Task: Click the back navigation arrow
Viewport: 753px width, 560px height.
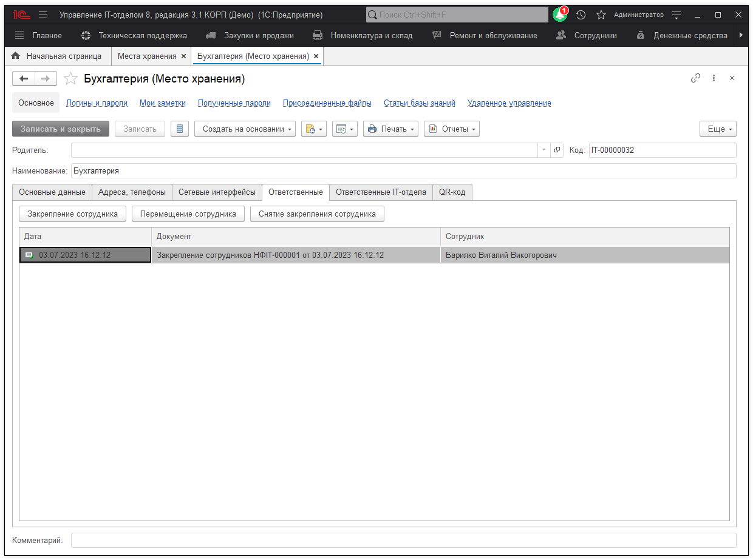Action: 24,78
